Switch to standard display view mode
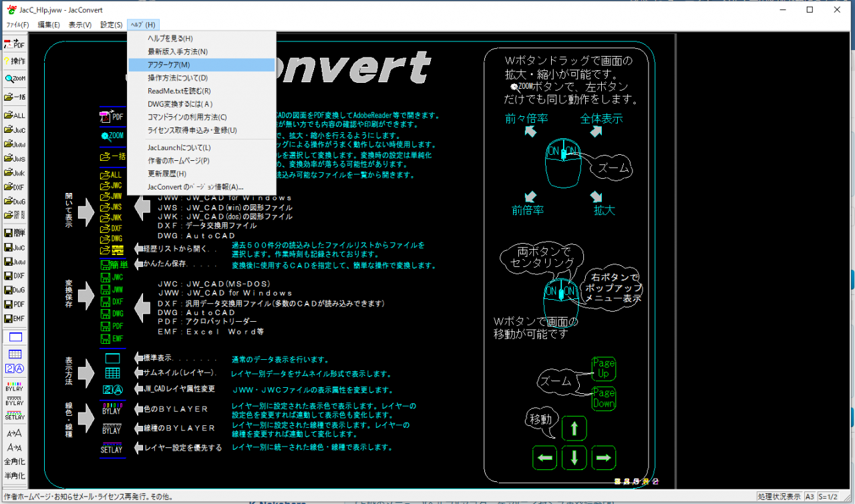The image size is (855, 504). click(x=14, y=337)
